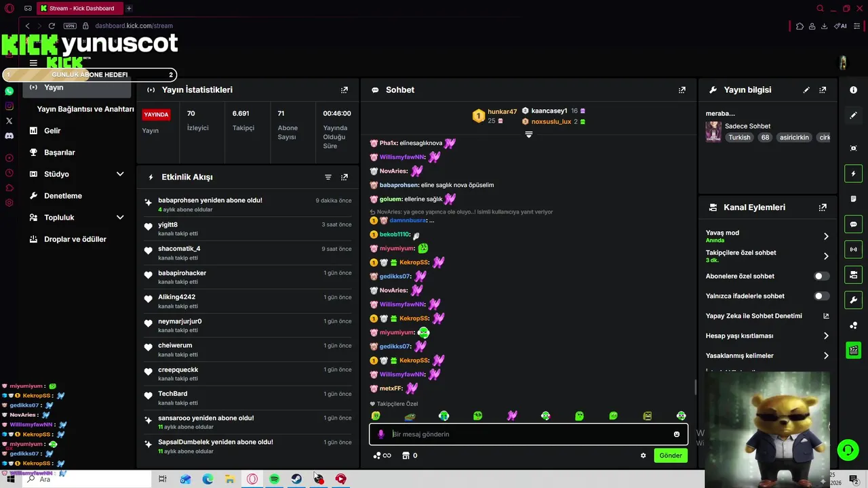
Task: Toggle Yalnızca ifadelerle sohbet switch
Action: click(821, 296)
